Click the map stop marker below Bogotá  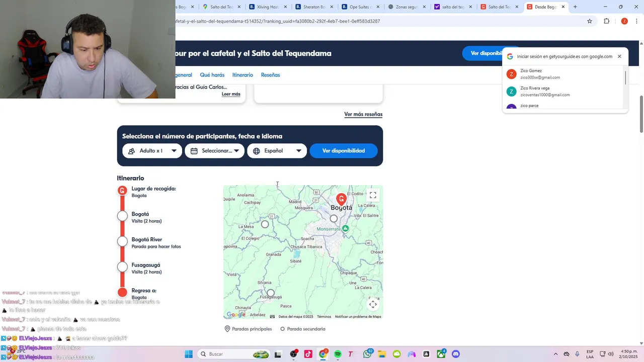334,219
